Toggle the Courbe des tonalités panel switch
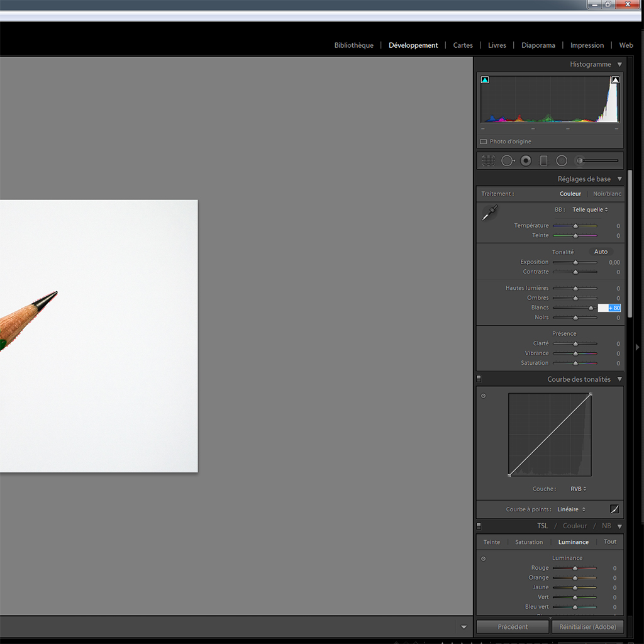The image size is (644, 644). [479, 379]
